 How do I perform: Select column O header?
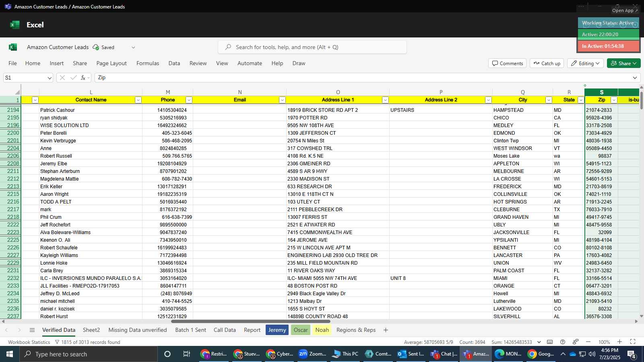[x=338, y=92]
